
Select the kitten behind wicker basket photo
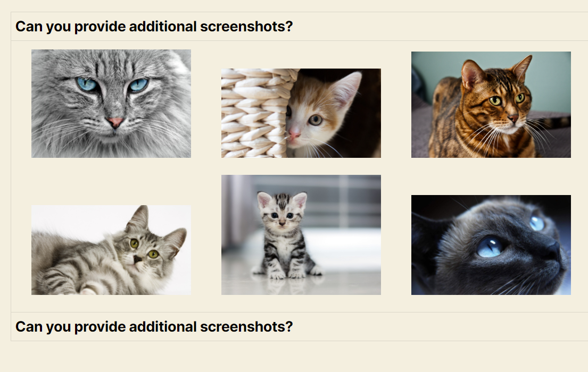coord(301,113)
